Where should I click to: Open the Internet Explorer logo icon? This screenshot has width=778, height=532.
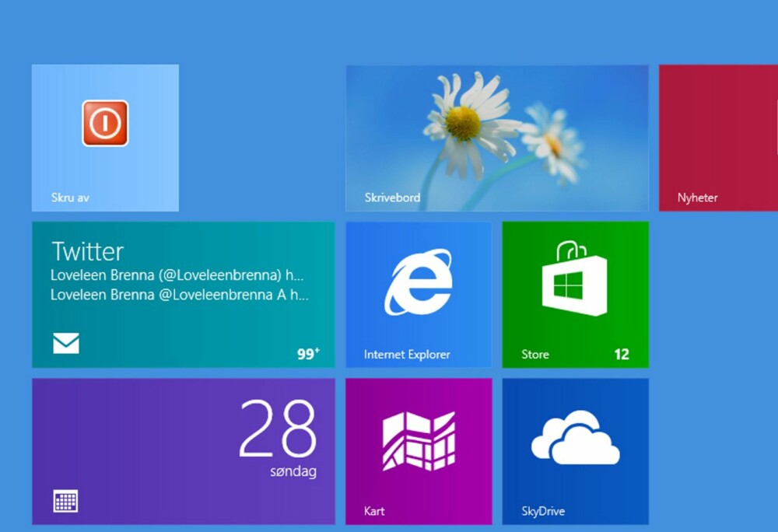click(419, 282)
